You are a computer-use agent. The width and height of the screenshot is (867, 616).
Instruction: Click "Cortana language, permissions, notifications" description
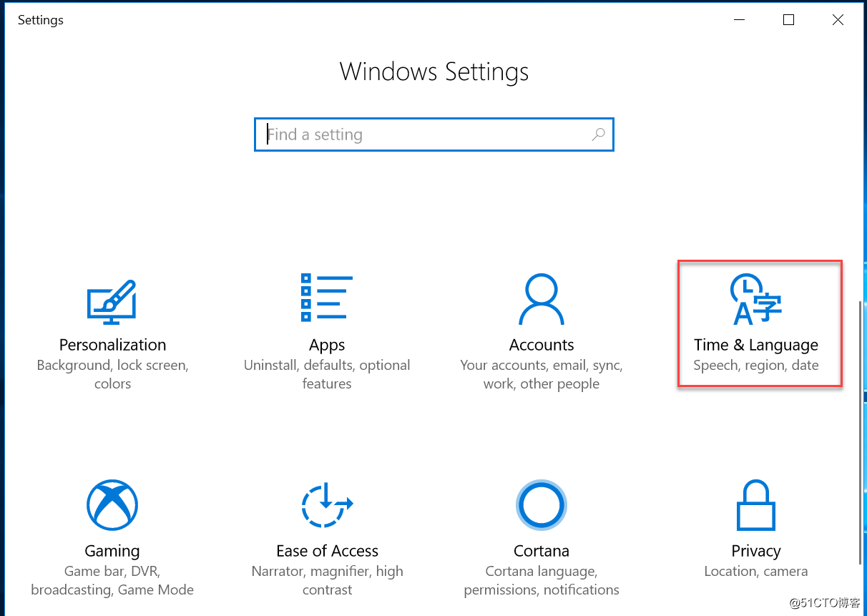(542, 580)
